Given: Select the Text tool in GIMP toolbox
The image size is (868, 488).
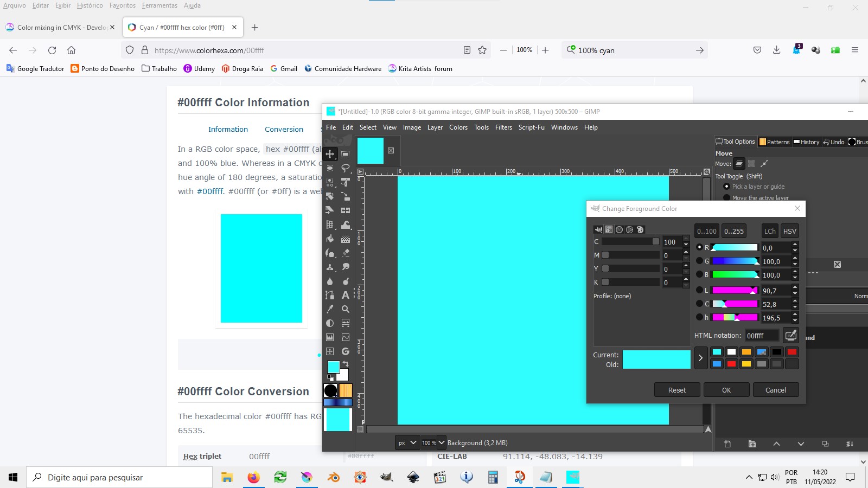Looking at the screenshot, I should [345, 295].
